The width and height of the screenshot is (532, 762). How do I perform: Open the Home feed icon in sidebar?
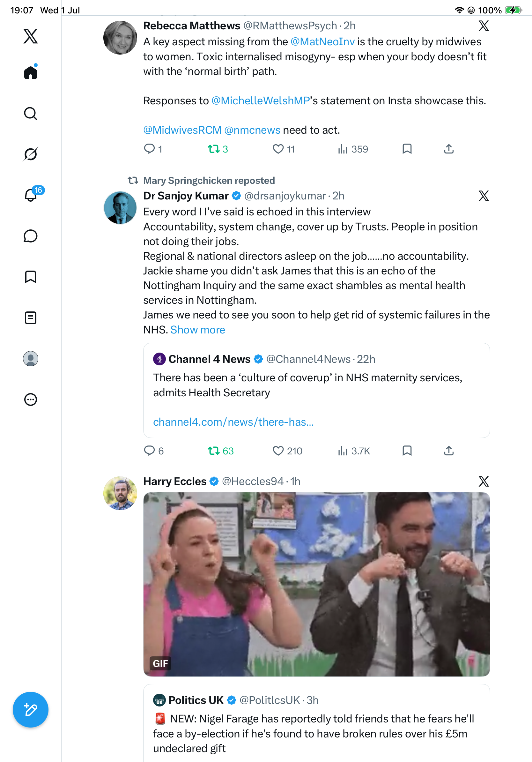[31, 72]
